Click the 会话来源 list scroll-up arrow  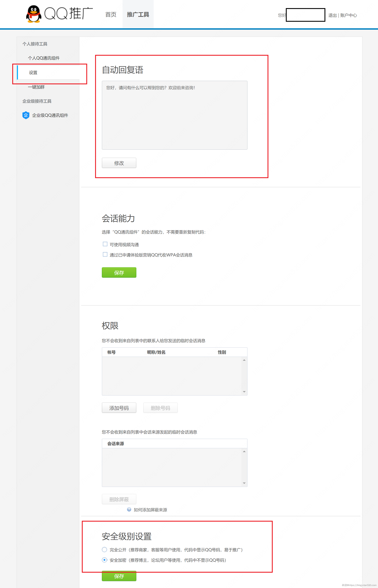(x=244, y=451)
